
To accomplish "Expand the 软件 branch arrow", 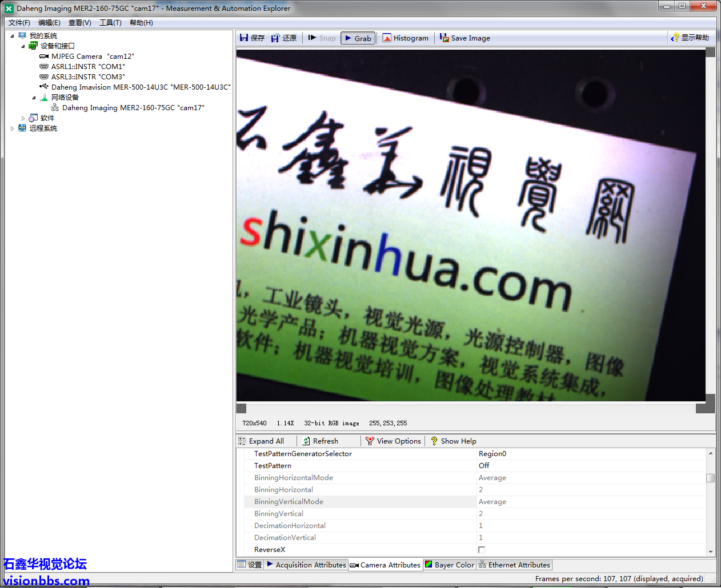I will tap(23, 118).
